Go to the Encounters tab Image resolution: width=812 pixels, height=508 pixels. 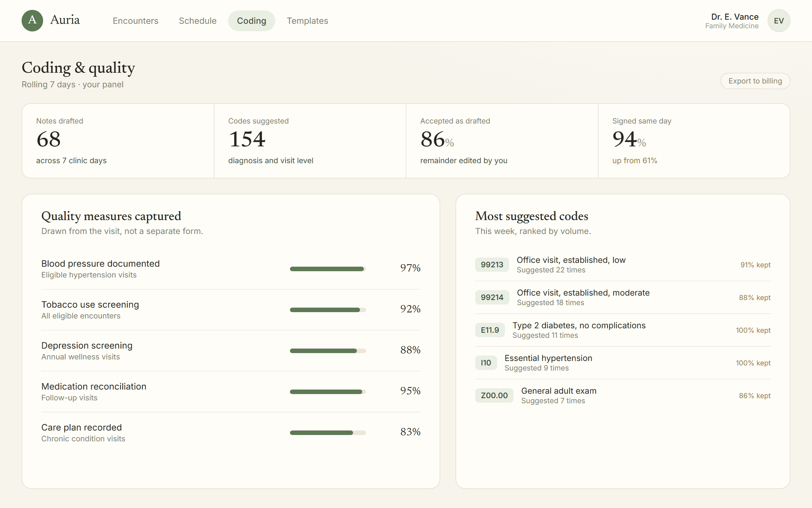[135, 21]
